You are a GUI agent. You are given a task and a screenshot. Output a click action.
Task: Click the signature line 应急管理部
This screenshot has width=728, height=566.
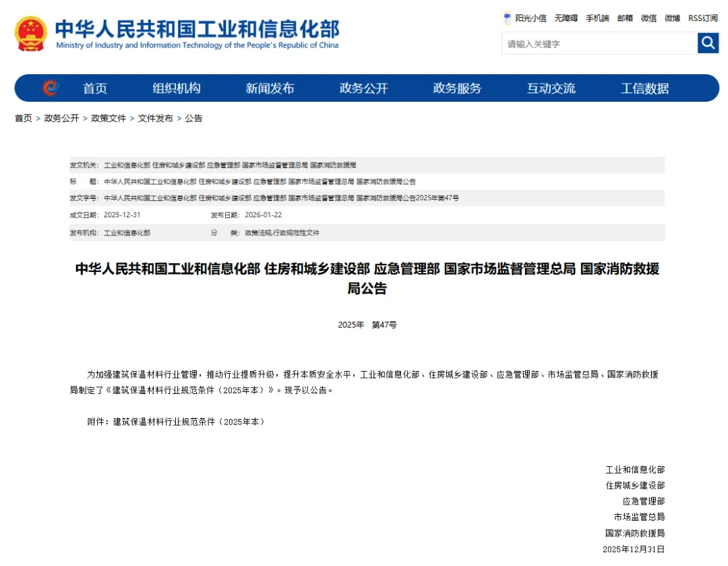pyautogui.click(x=644, y=501)
